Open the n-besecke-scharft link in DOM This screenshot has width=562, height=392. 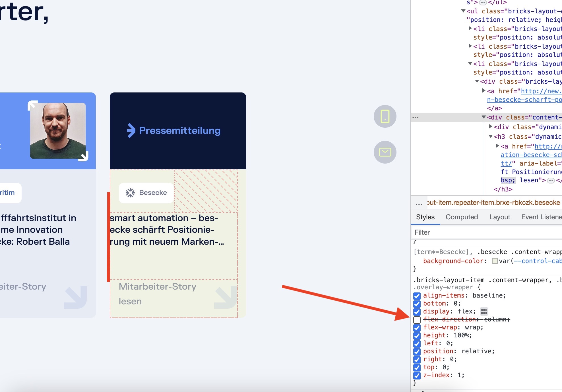point(524,100)
